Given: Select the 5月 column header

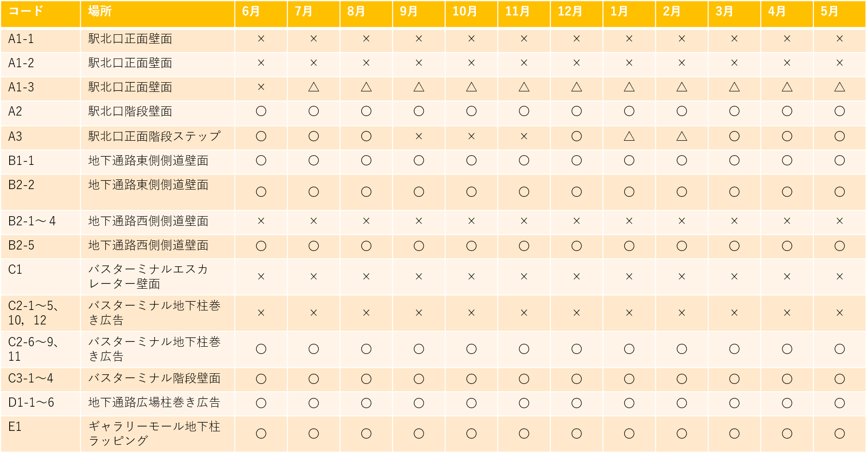Looking at the screenshot, I should [839, 14].
